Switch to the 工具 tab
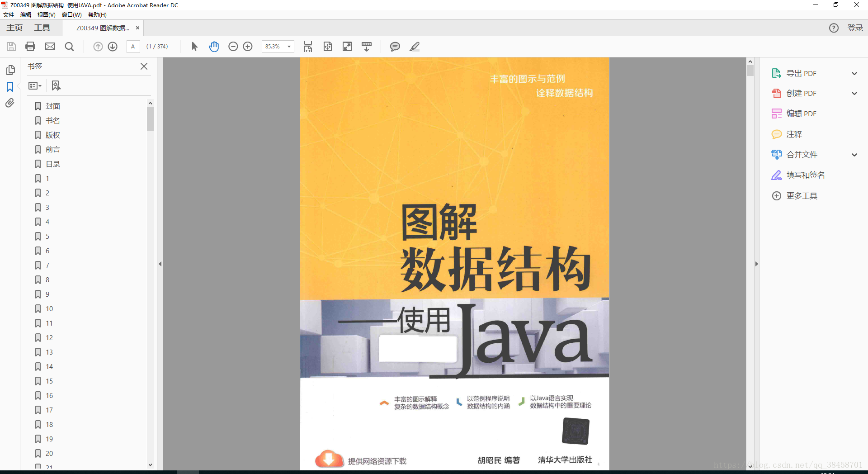 coord(42,28)
